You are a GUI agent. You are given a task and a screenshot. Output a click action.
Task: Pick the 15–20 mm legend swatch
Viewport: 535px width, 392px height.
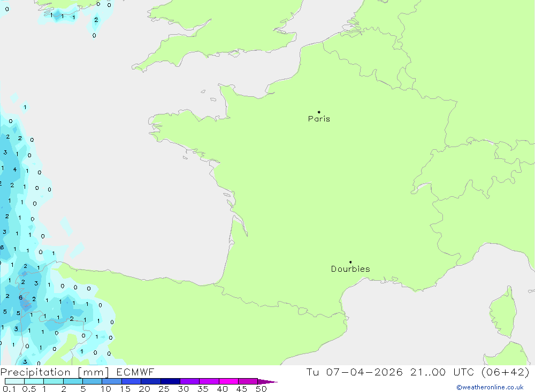pyautogui.click(x=132, y=381)
